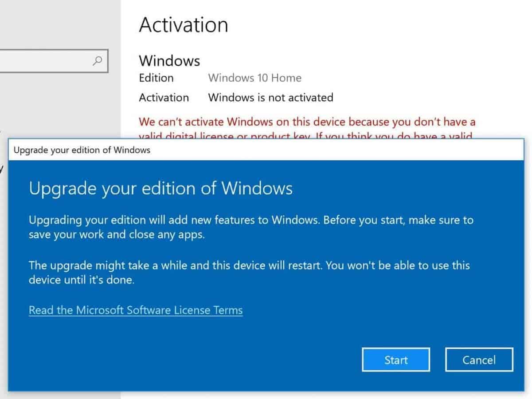Select the Edition label

point(156,78)
